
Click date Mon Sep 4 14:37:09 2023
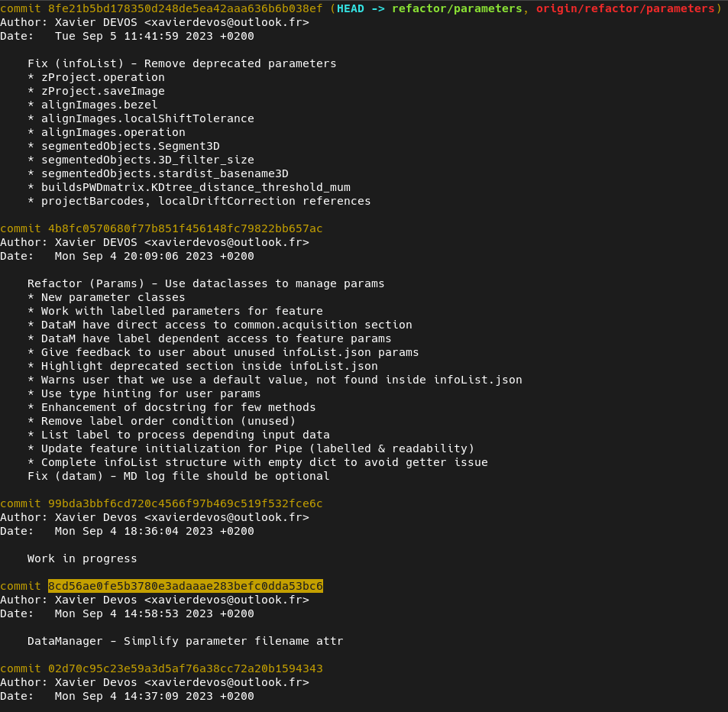tap(154, 696)
